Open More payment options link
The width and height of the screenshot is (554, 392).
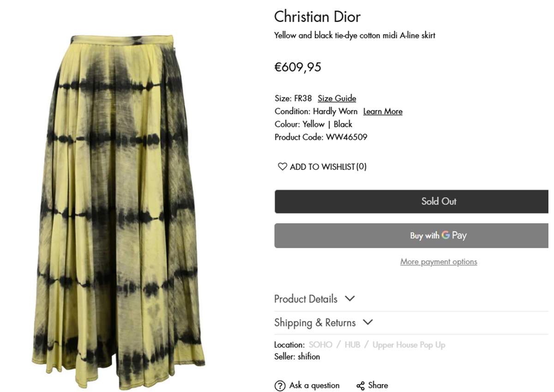[x=439, y=261]
